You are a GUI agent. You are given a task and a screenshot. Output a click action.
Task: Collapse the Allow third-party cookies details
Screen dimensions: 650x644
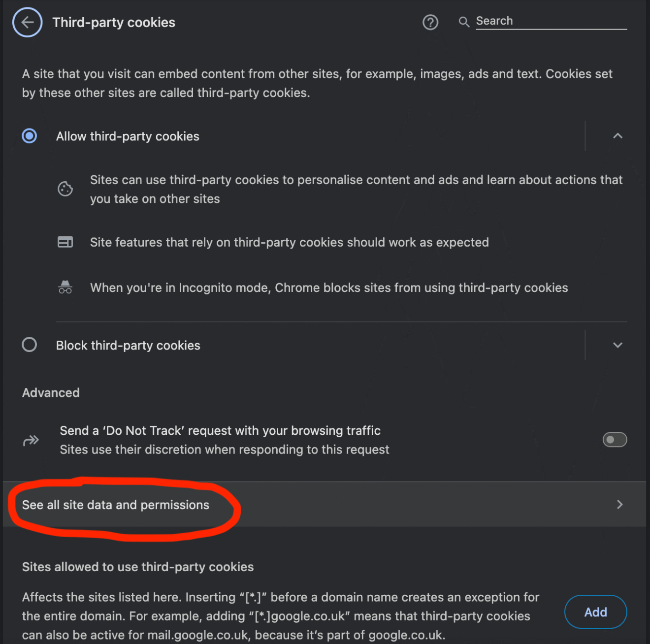pos(617,136)
